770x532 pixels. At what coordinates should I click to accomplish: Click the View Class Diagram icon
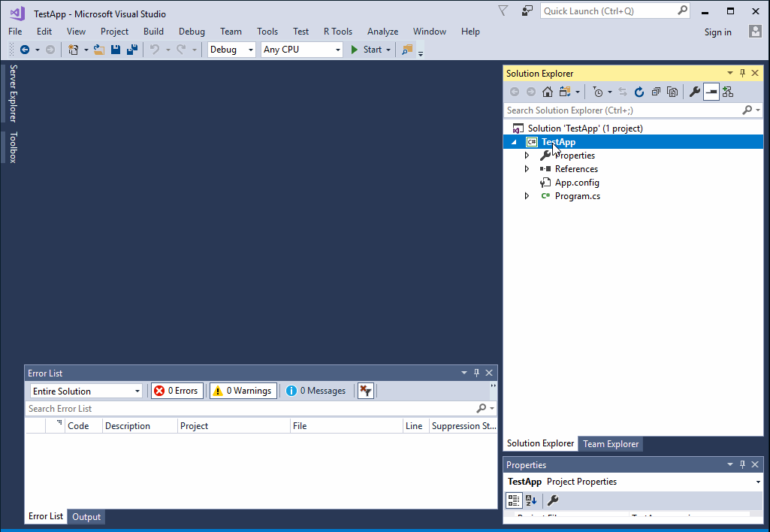(728, 92)
